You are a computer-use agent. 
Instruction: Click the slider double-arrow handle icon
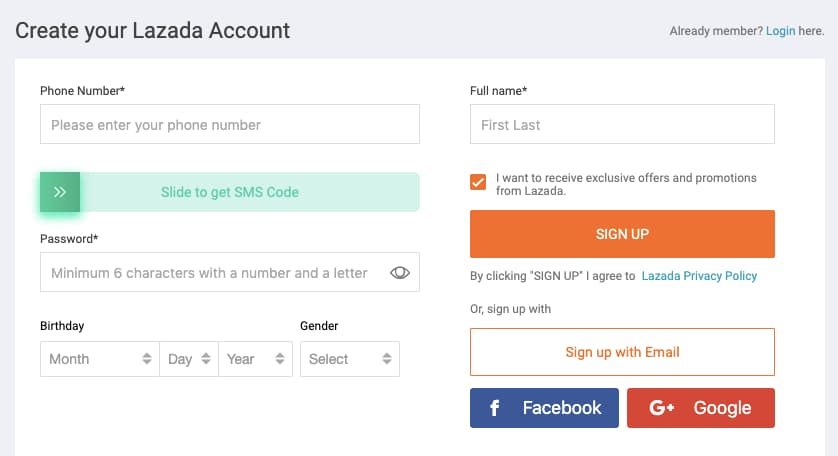[x=60, y=192]
